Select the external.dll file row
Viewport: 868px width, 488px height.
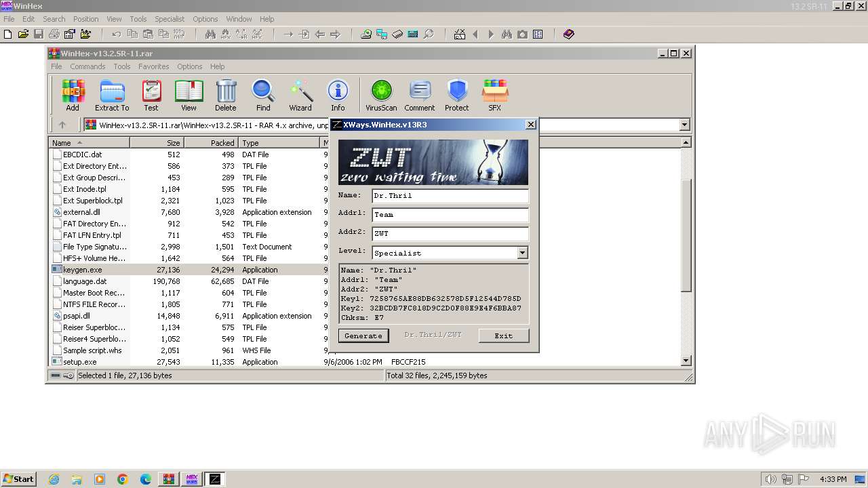[x=190, y=212]
